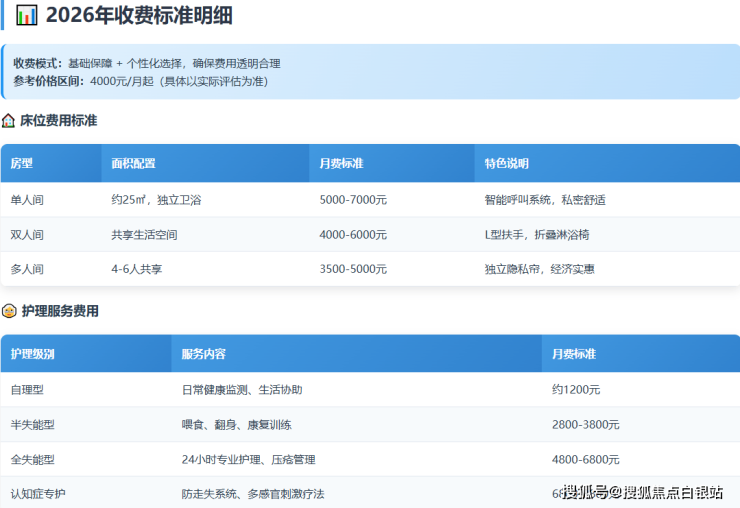The image size is (740, 508).
Task: Select the 双人间 row label
Action: point(27,235)
